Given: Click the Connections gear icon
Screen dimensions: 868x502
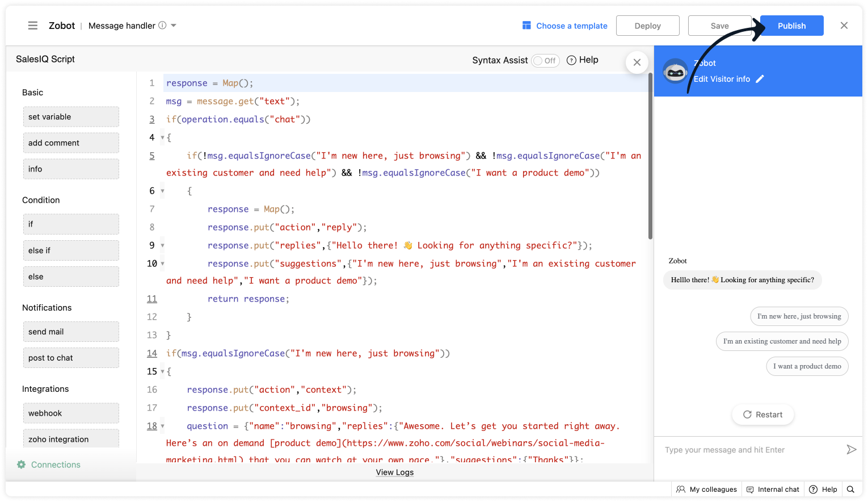Looking at the screenshot, I should click(x=22, y=465).
